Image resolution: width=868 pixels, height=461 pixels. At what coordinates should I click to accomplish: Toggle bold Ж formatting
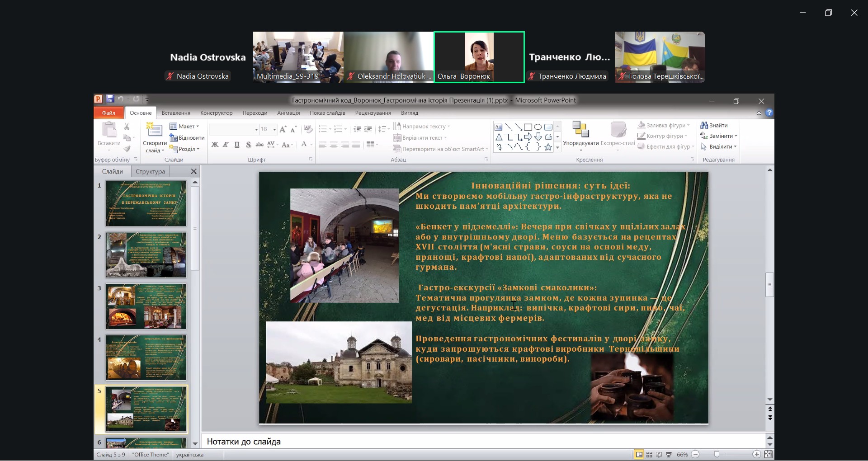[x=215, y=145]
